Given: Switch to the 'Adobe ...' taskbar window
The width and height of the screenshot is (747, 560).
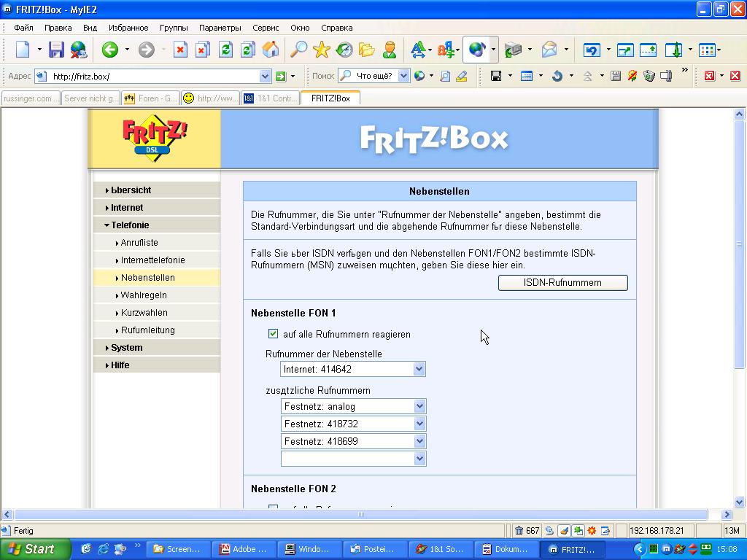Looking at the screenshot, I should coord(244,549).
